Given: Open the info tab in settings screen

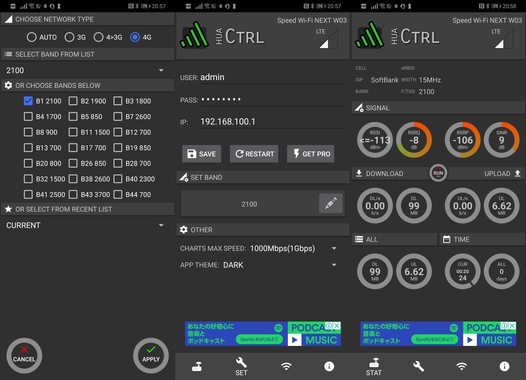Looking at the screenshot, I should click(329, 366).
